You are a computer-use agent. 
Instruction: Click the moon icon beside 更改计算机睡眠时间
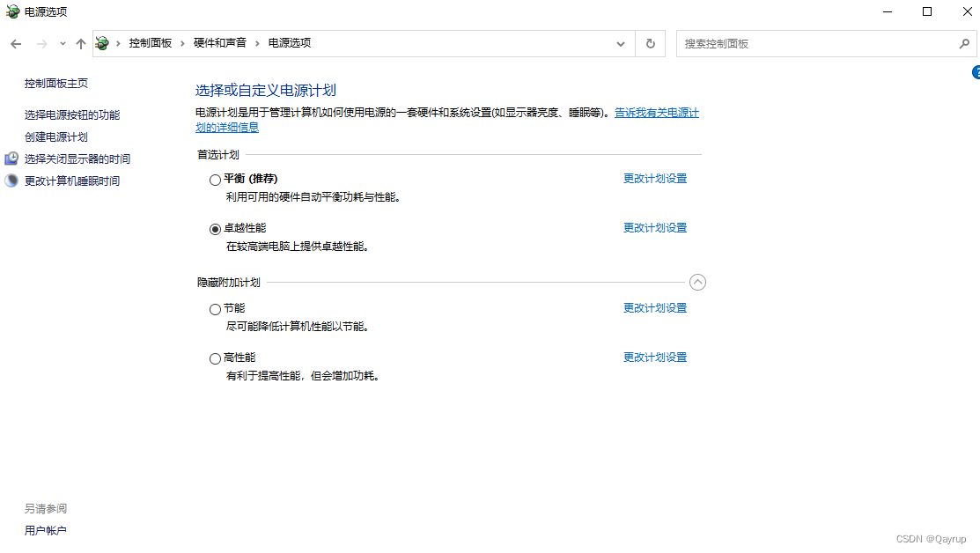pyautogui.click(x=11, y=181)
